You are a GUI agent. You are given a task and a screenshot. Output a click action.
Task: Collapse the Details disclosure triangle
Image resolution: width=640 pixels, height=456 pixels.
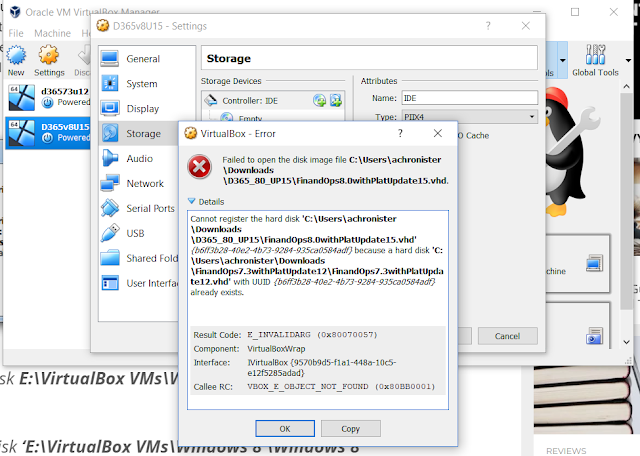click(x=191, y=201)
